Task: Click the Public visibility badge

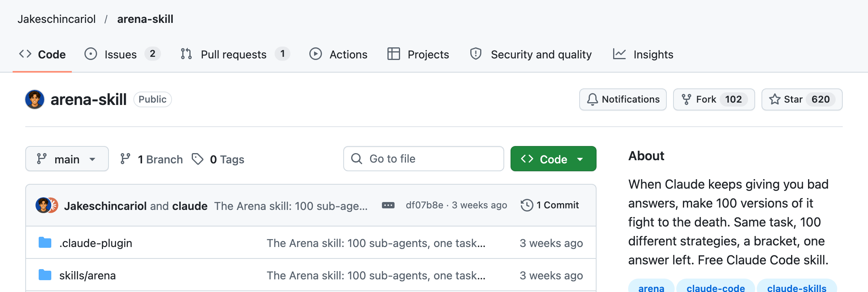Action: point(153,99)
